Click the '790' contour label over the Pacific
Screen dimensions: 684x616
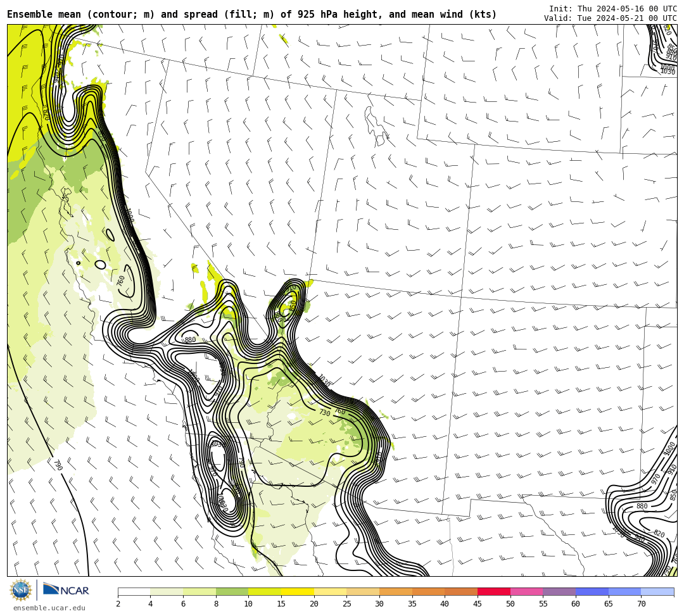pyautogui.click(x=58, y=465)
